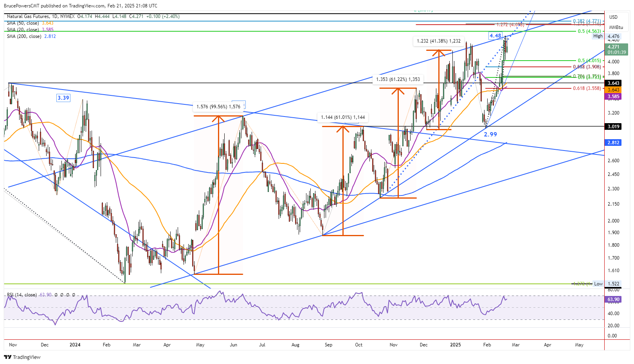
Task: Click the 1.576 (99.56%) measurement label
Action: [x=218, y=107]
